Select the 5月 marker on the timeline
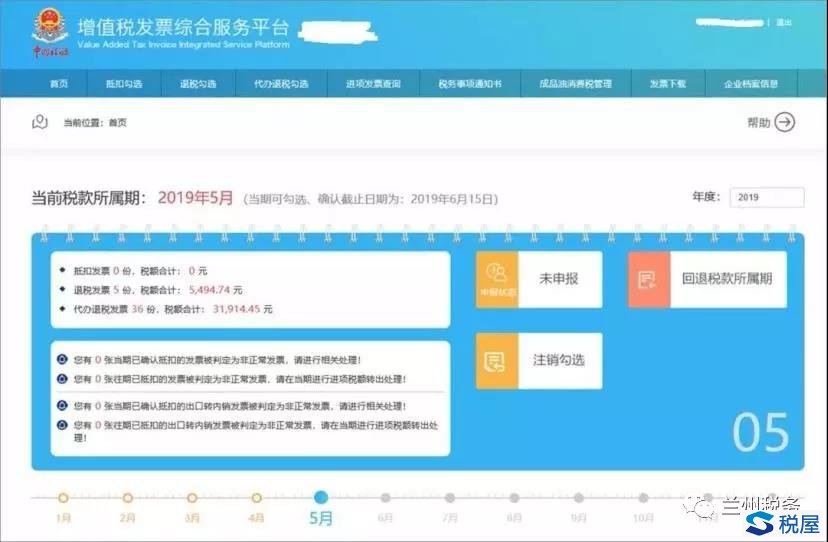Screen dimensions: 828x542 point(320,497)
